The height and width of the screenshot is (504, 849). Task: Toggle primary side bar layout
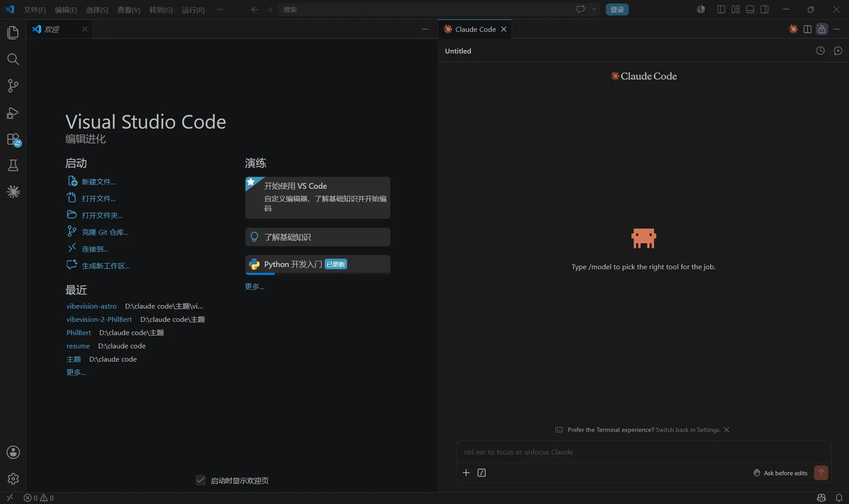[x=721, y=9]
